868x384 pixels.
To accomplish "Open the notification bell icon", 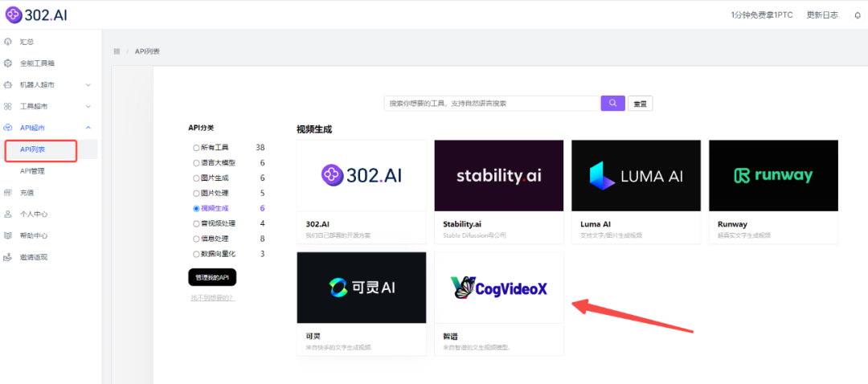I will click(x=858, y=15).
